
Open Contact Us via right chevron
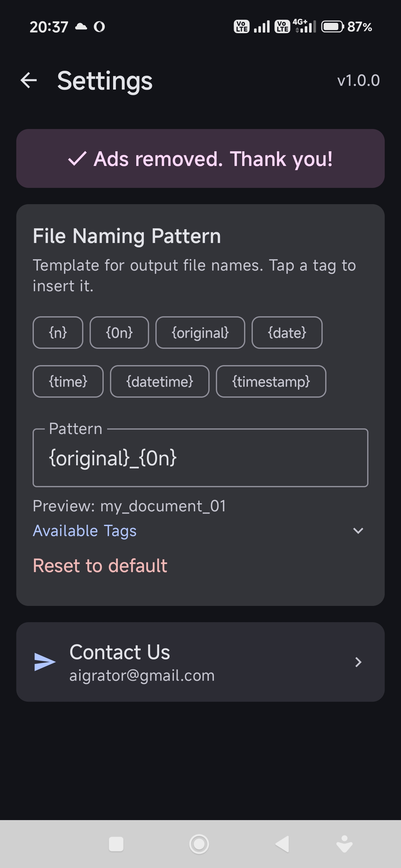coord(358,662)
